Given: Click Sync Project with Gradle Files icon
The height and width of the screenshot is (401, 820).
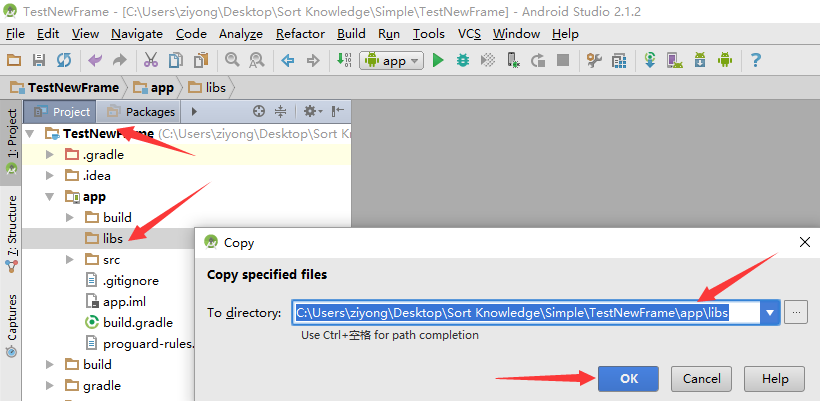Looking at the screenshot, I should 650,61.
